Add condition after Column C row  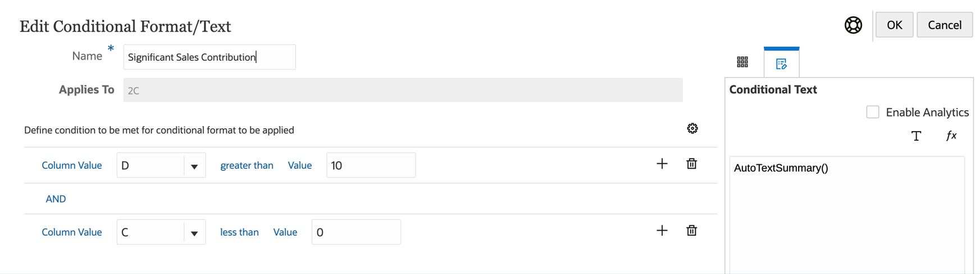[662, 231]
